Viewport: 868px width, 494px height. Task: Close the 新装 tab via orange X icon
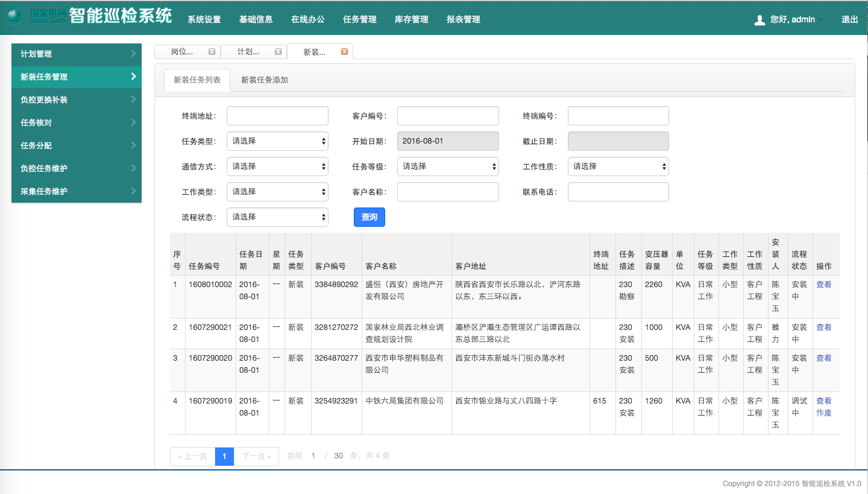[344, 52]
